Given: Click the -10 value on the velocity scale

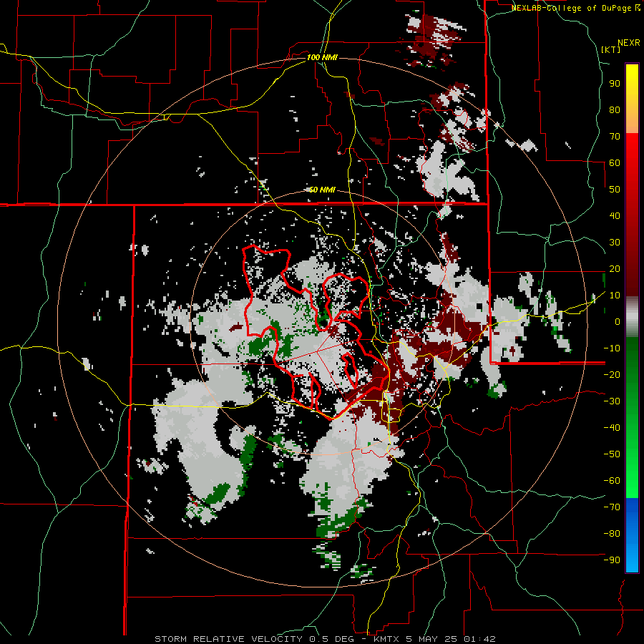Looking at the screenshot, I should pyautogui.click(x=612, y=348).
